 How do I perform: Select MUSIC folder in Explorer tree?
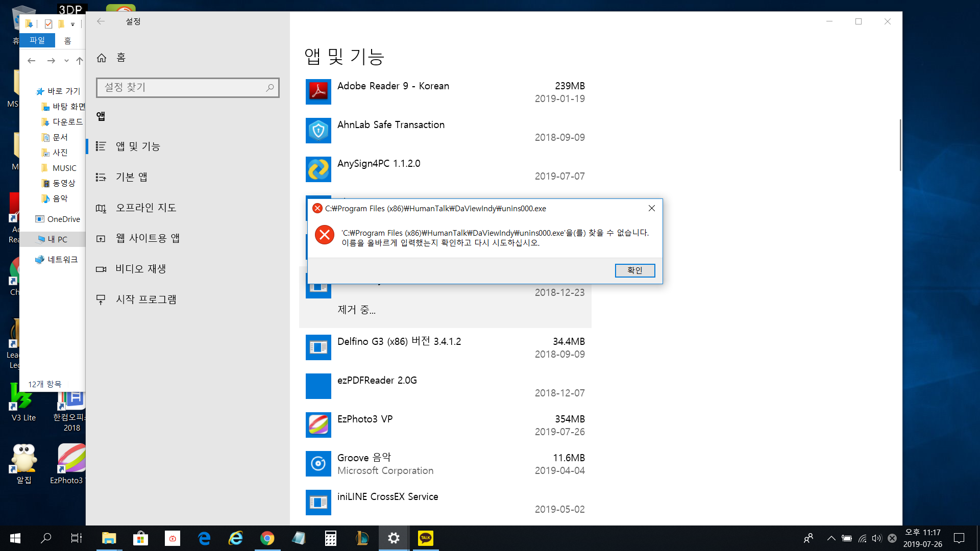point(59,168)
